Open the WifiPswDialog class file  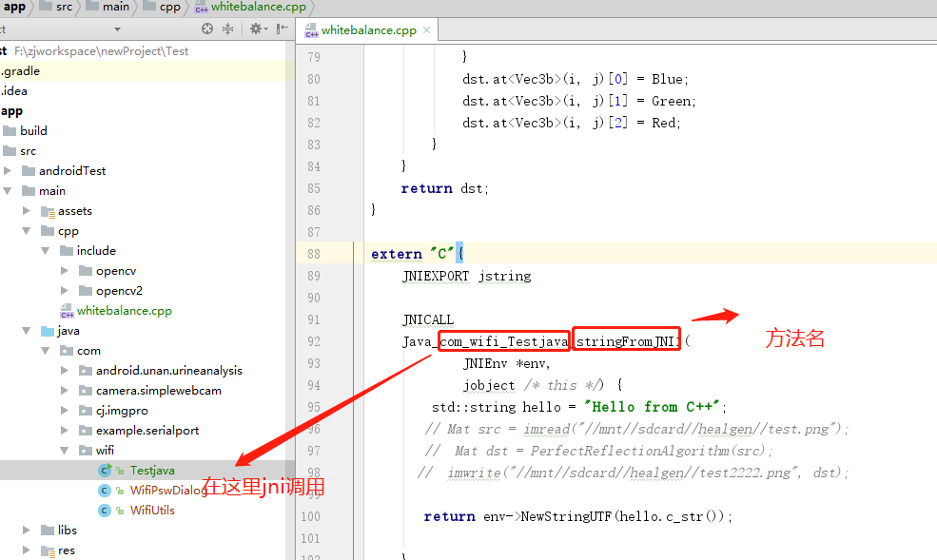(168, 491)
